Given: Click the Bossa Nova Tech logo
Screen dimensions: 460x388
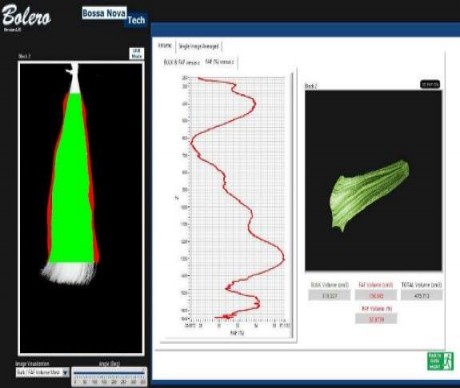Looking at the screenshot, I should (x=114, y=16).
